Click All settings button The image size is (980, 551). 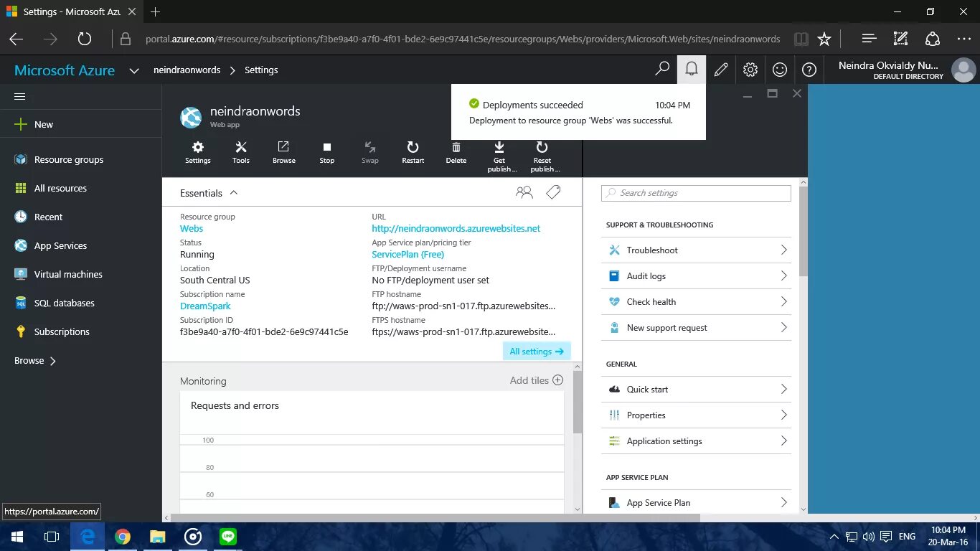pos(537,352)
